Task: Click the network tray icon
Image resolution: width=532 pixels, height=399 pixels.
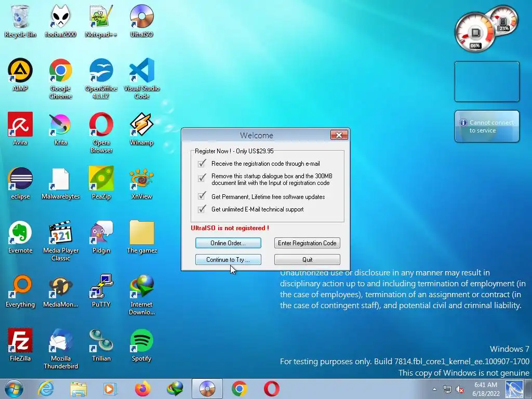Action: pos(447,389)
